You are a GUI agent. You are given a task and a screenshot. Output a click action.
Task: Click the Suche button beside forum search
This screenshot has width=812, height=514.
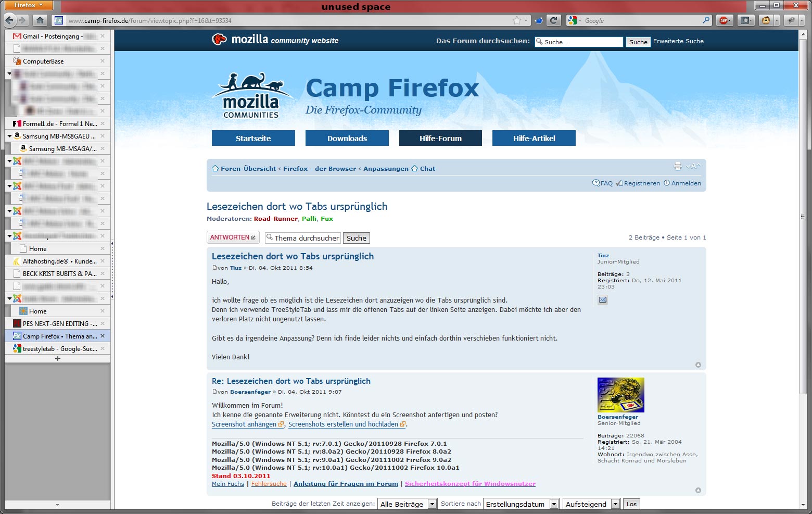[638, 42]
